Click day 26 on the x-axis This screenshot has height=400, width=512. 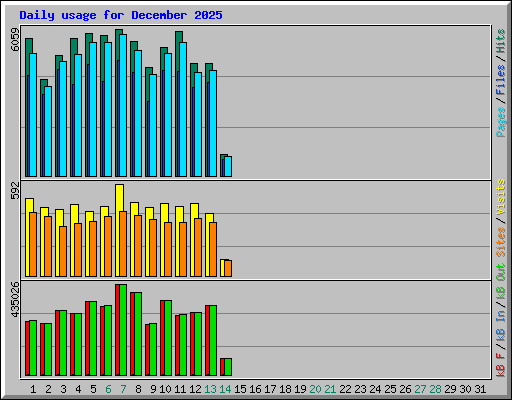(x=405, y=389)
